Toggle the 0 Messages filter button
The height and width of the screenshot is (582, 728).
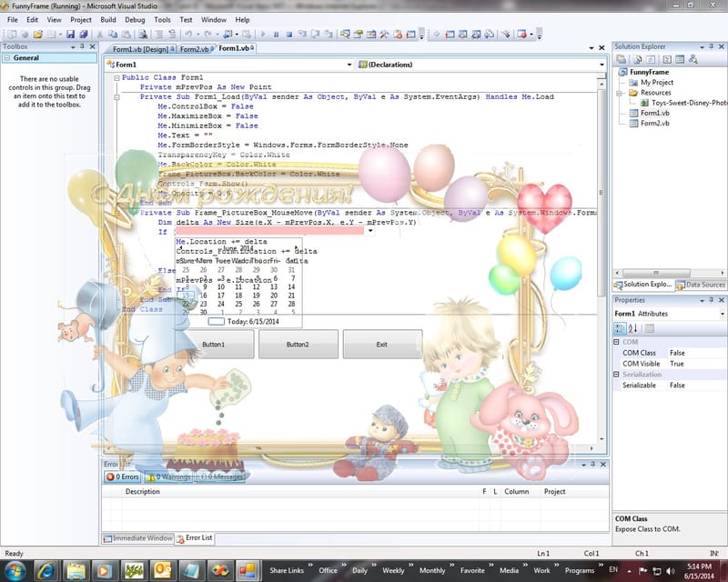(221, 477)
